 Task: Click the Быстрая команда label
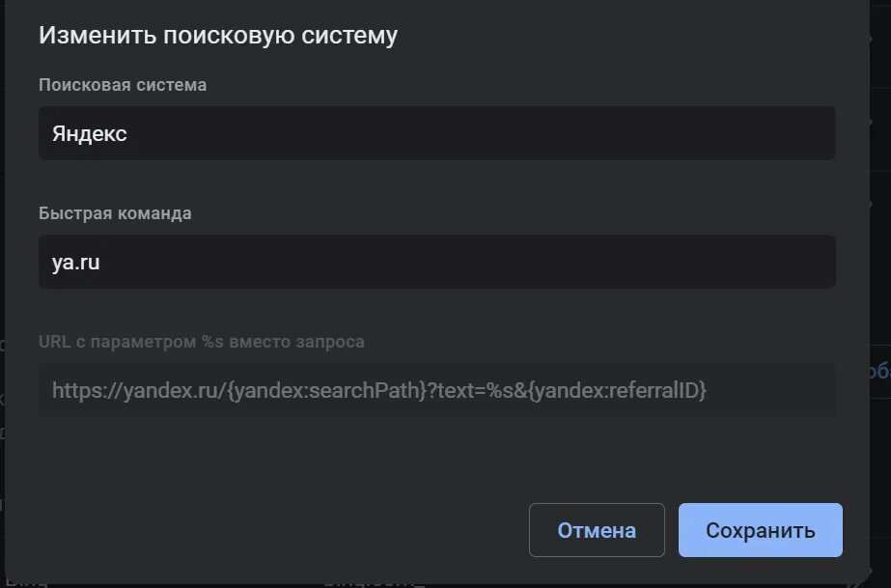115,213
